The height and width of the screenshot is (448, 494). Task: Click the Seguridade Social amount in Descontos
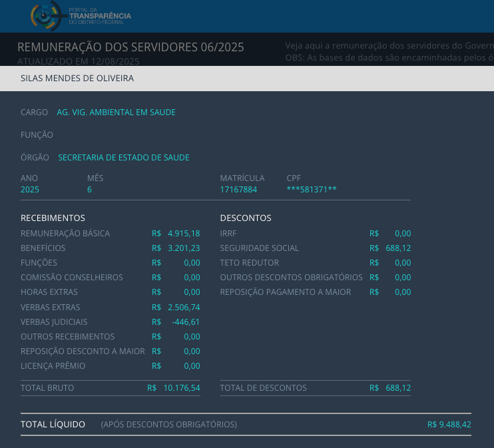[397, 248]
